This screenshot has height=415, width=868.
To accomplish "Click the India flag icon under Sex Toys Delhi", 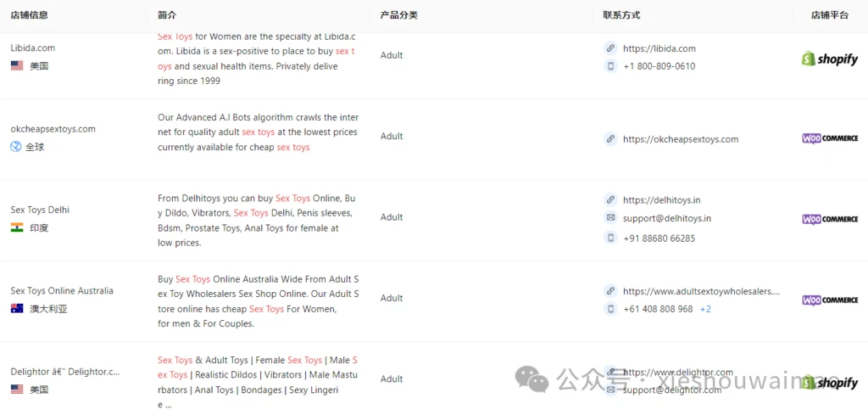I will click(17, 227).
